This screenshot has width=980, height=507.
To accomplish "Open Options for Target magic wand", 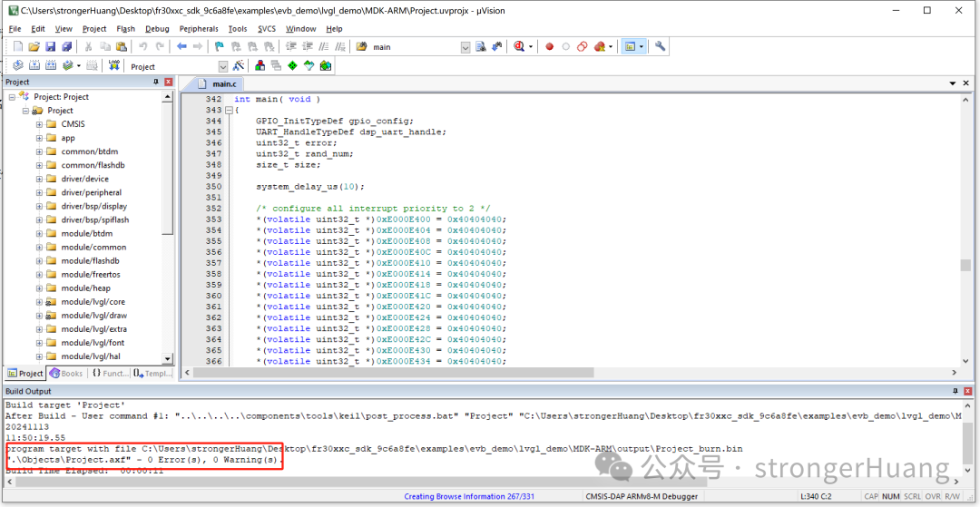I will [x=238, y=65].
